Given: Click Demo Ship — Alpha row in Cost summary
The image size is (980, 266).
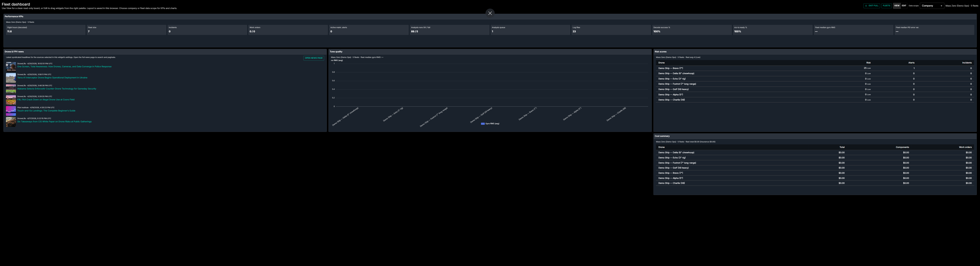Looking at the screenshot, I should tap(815, 178).
